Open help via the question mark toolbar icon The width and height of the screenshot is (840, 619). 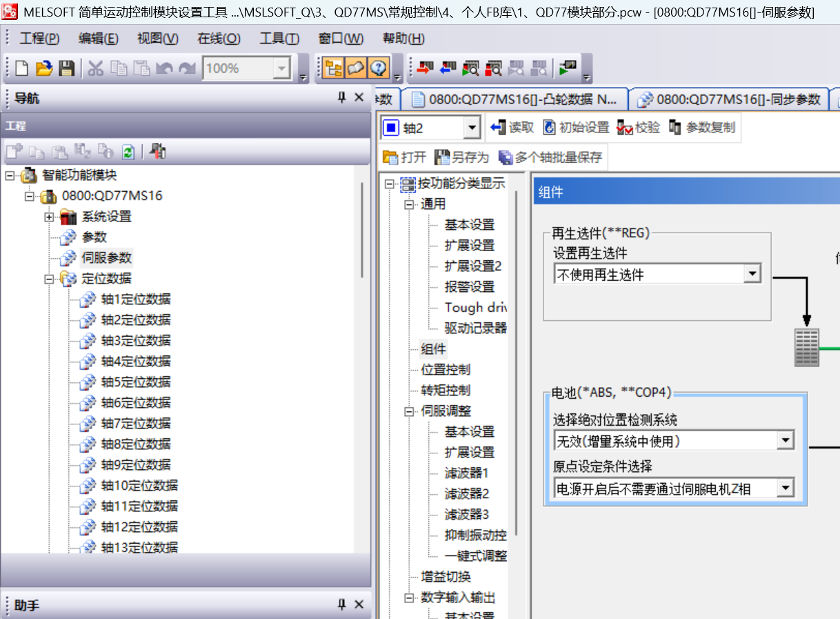pos(378,68)
